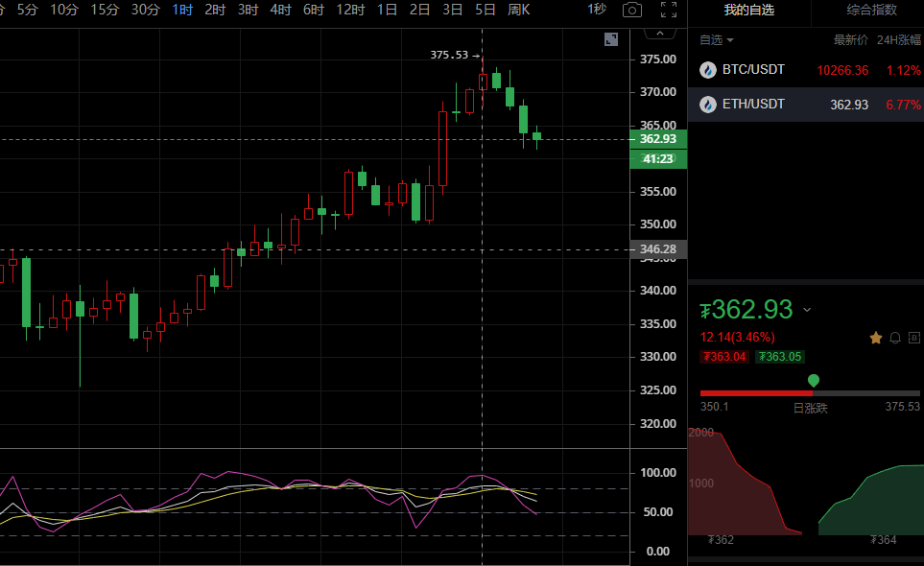Screen dimensions: 924x566
Task: Switch to the 1秒 interval
Action: [x=597, y=10]
